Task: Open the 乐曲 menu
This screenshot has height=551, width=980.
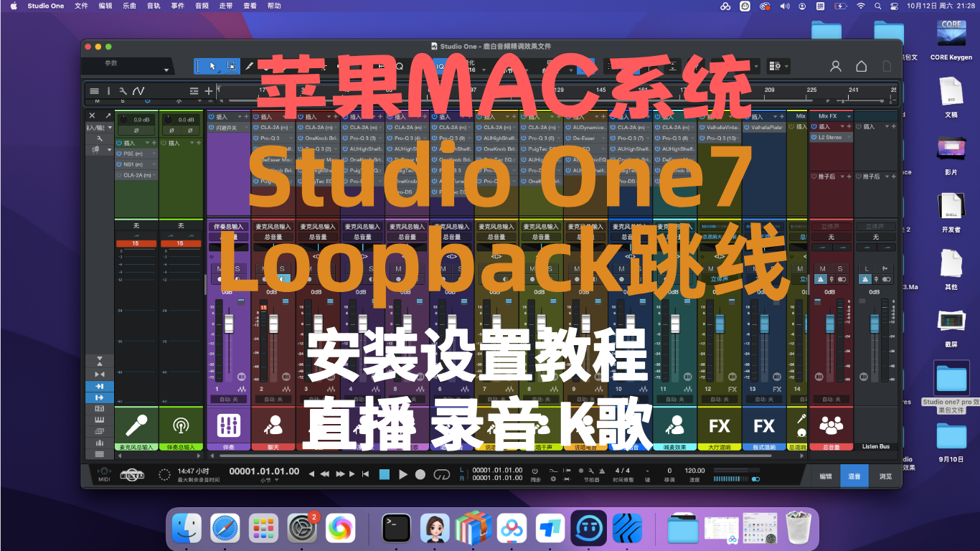Action: tap(130, 6)
